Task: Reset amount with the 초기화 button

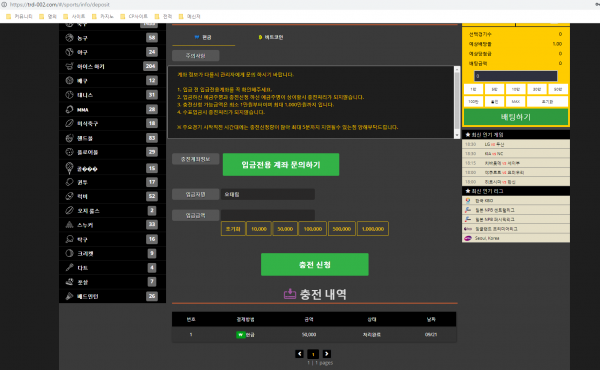Action: 233,229
